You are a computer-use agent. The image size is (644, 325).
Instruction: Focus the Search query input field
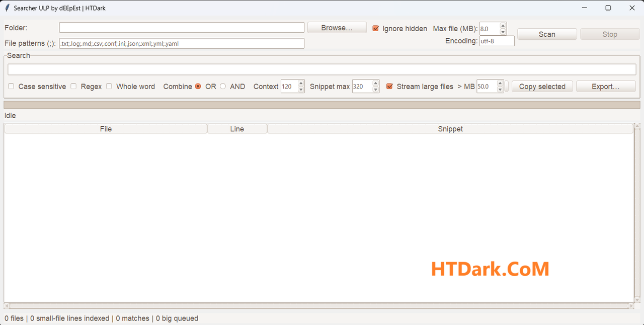[x=322, y=69]
